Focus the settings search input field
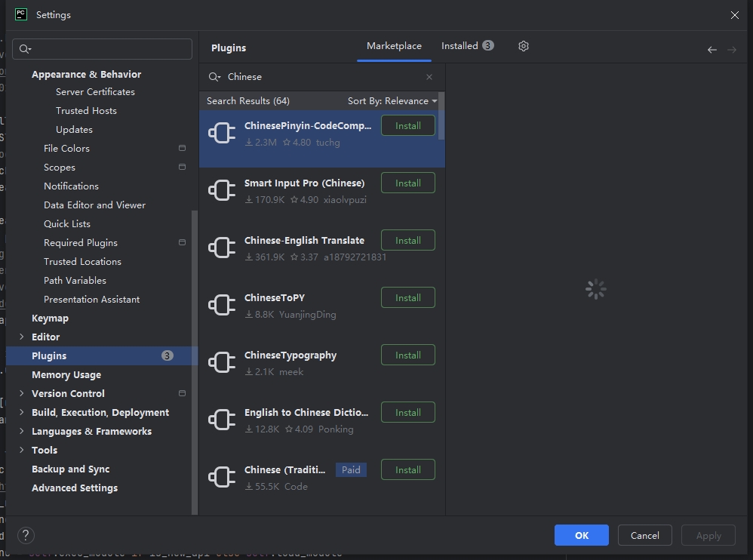The width and height of the screenshot is (753, 560). (103, 49)
